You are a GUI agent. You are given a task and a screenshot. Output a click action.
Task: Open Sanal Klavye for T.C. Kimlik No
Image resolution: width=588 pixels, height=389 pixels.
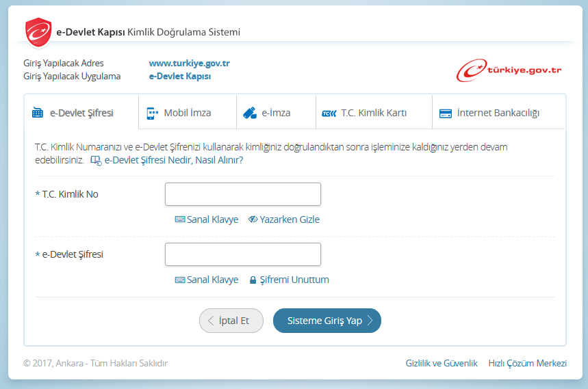click(207, 219)
